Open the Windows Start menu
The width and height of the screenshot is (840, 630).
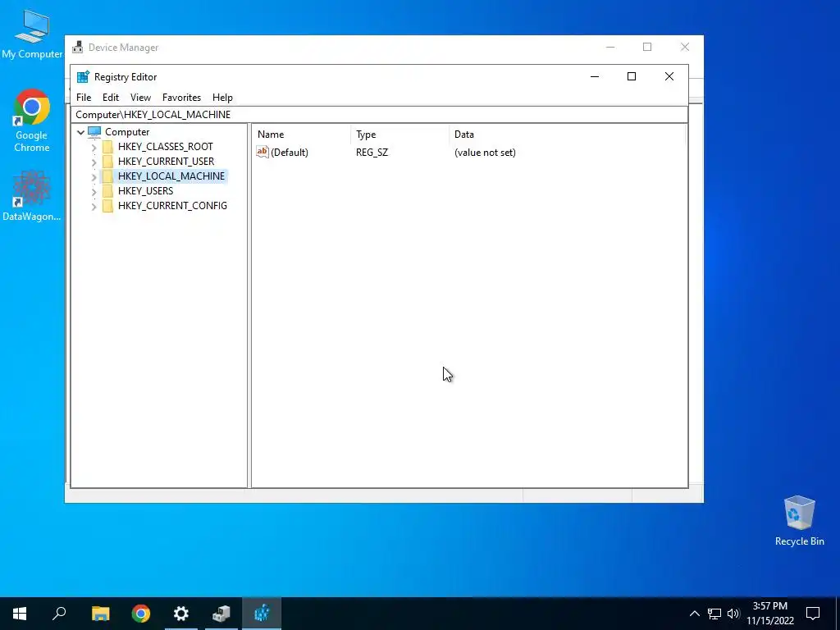(x=20, y=614)
